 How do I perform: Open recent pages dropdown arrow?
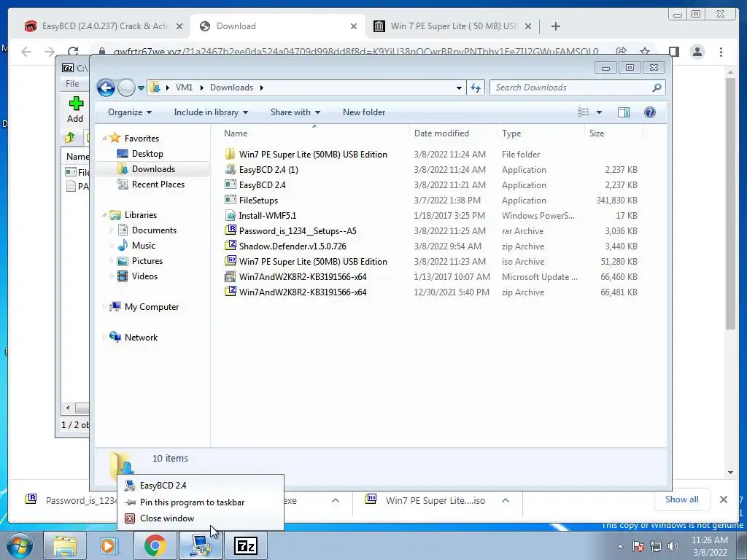(x=141, y=88)
